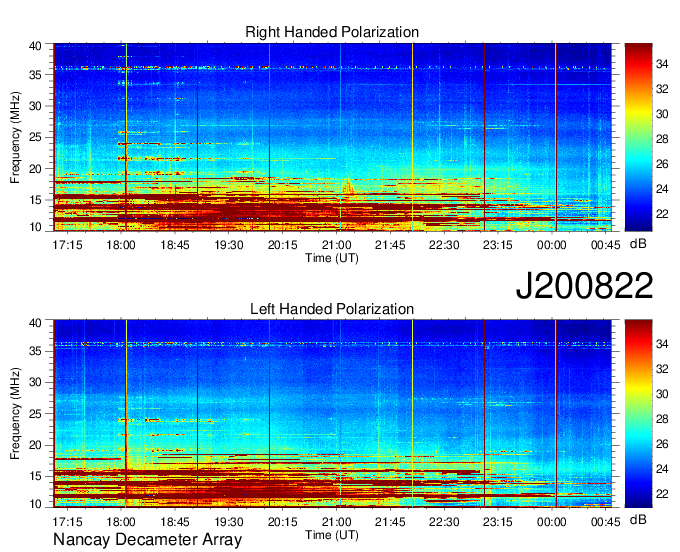680x552 pixels.
Task: Click the 10 MHz tick on the right-handed plot
Action: pyautogui.click(x=35, y=227)
